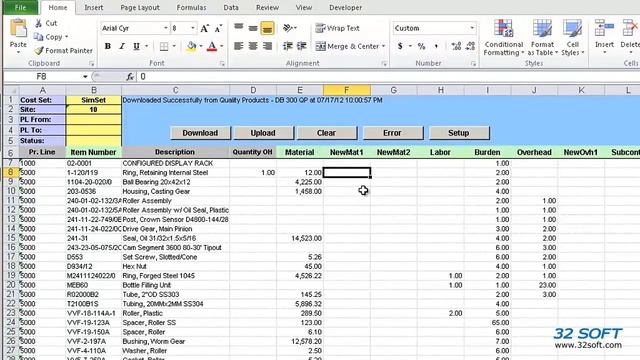Select Bottle Filling Unit description cell
The height and width of the screenshot is (360, 640).
pos(176,285)
